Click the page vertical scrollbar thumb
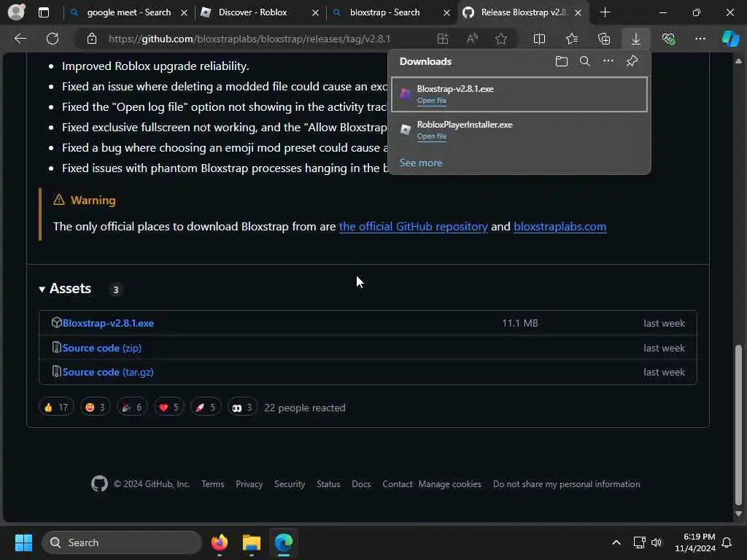 [x=738, y=425]
